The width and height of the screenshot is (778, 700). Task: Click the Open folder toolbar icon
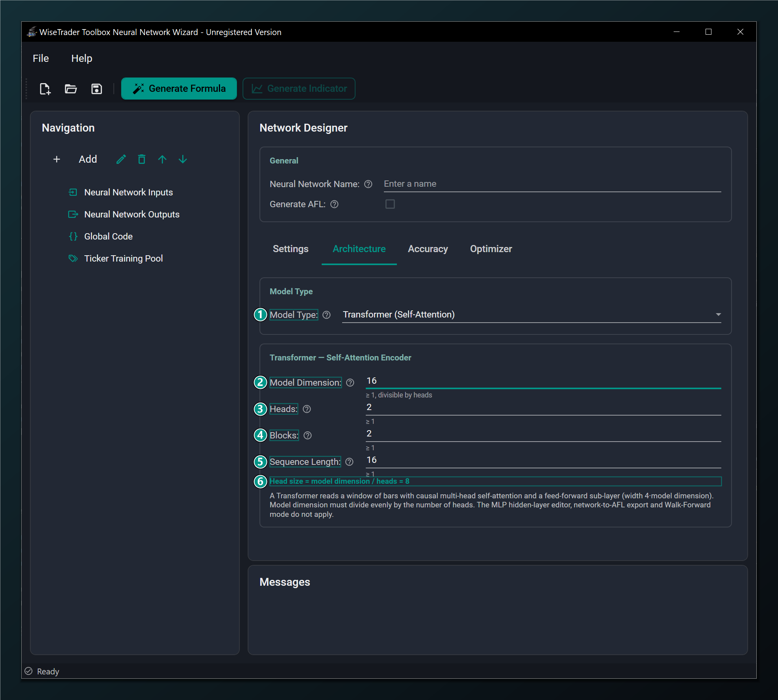tap(71, 89)
